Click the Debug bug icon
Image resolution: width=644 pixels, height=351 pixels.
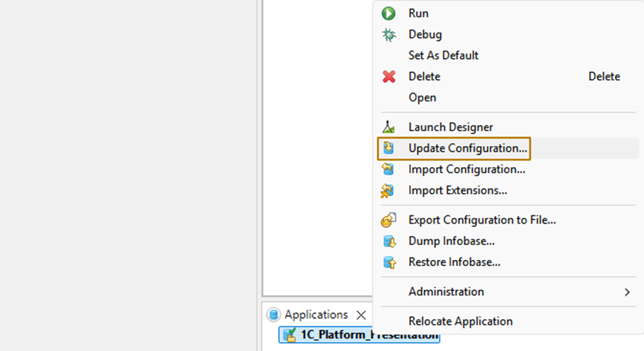[x=388, y=34]
